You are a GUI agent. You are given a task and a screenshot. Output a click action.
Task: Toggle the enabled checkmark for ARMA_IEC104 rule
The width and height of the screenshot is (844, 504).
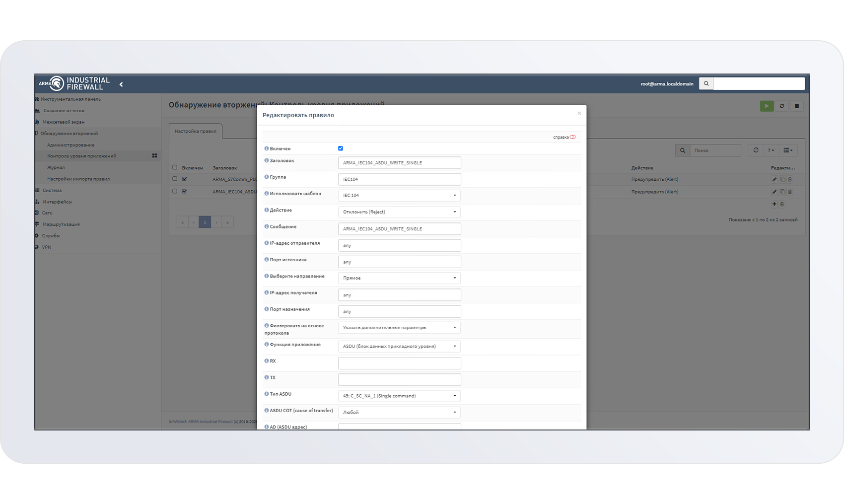click(184, 191)
